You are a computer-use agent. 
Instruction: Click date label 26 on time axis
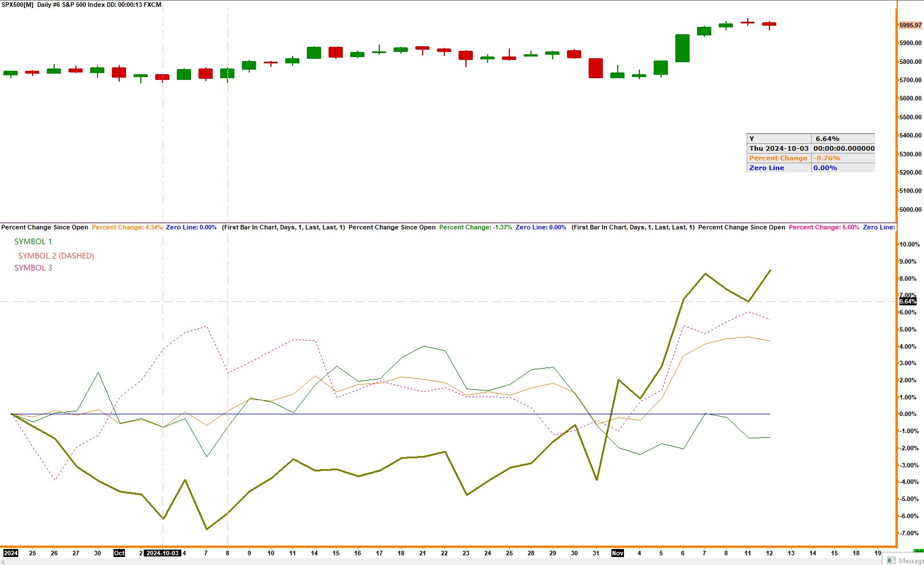pos(54,553)
